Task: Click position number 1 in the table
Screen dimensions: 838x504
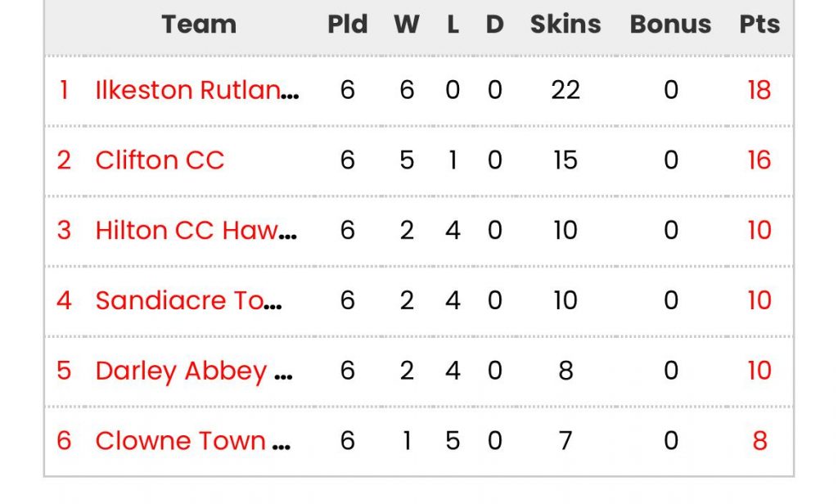Action: (x=64, y=90)
